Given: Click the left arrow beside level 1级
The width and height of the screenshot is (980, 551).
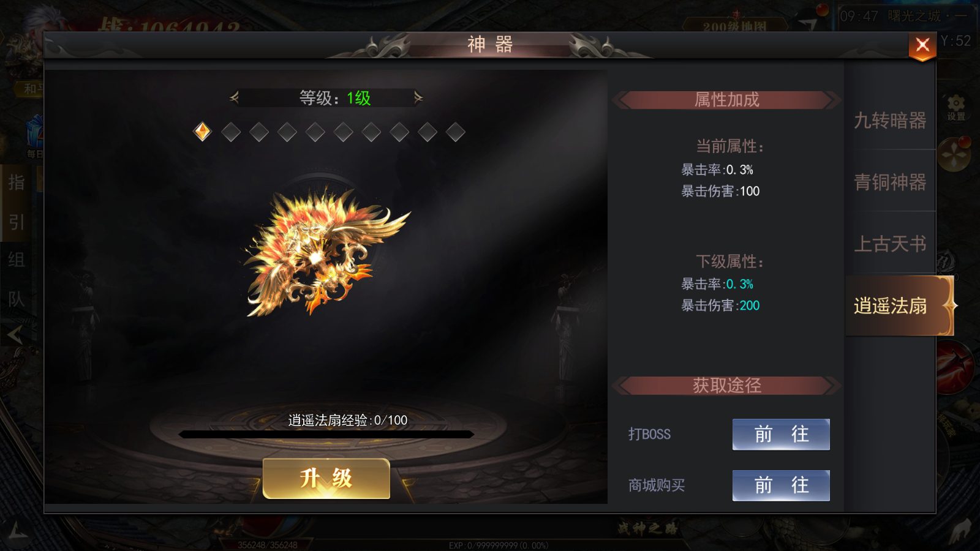Looking at the screenshot, I should coord(233,97).
